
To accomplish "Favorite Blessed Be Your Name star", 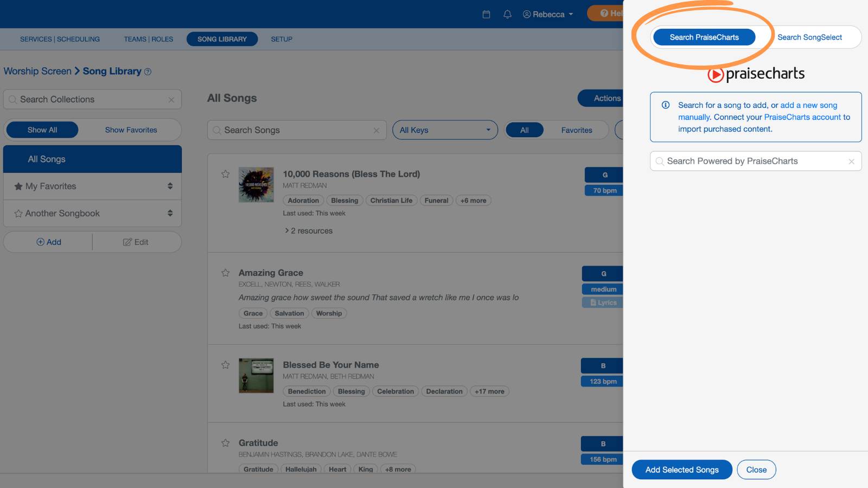I will coord(225,365).
